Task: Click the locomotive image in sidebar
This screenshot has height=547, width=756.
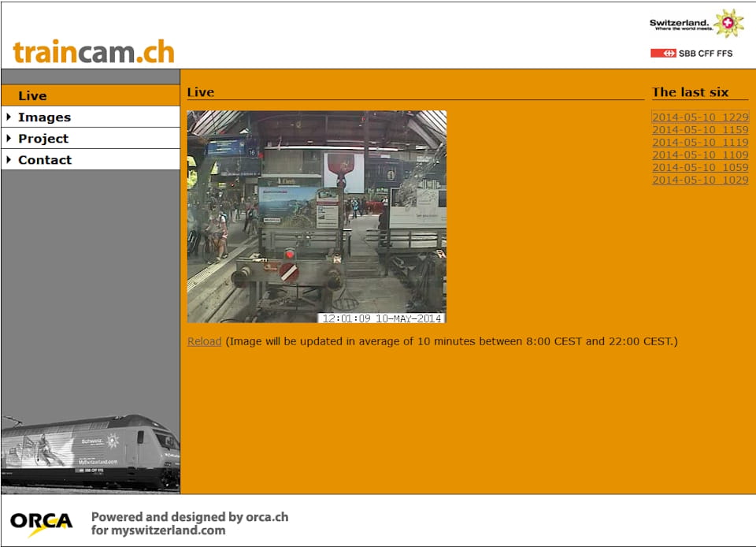Action: [90, 452]
